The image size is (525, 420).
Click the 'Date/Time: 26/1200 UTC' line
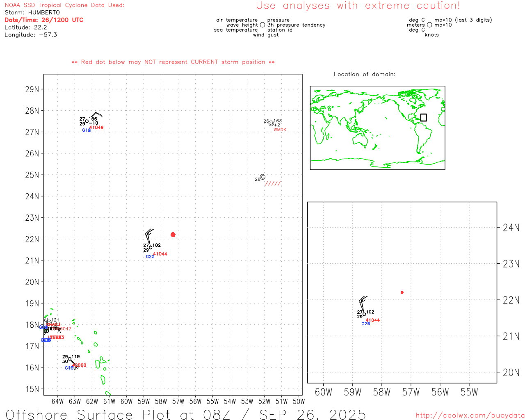44,20
